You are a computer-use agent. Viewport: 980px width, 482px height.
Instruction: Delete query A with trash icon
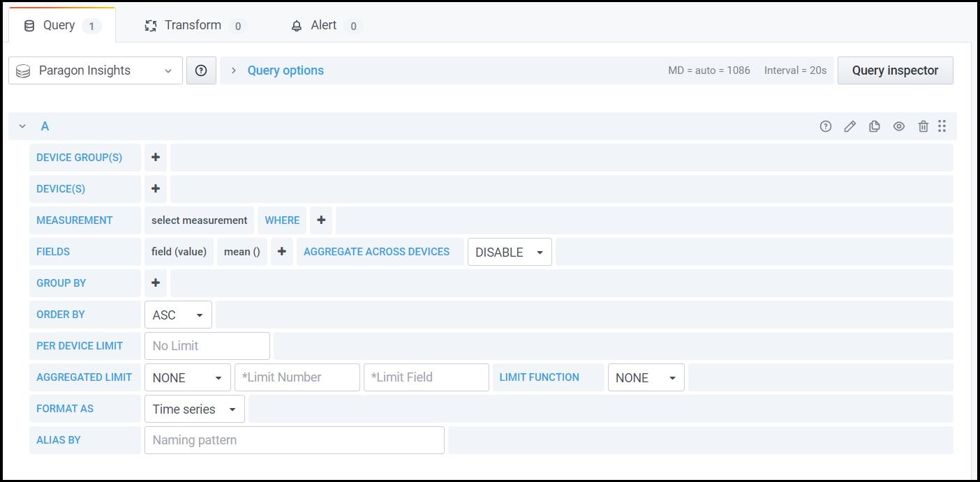tap(923, 126)
